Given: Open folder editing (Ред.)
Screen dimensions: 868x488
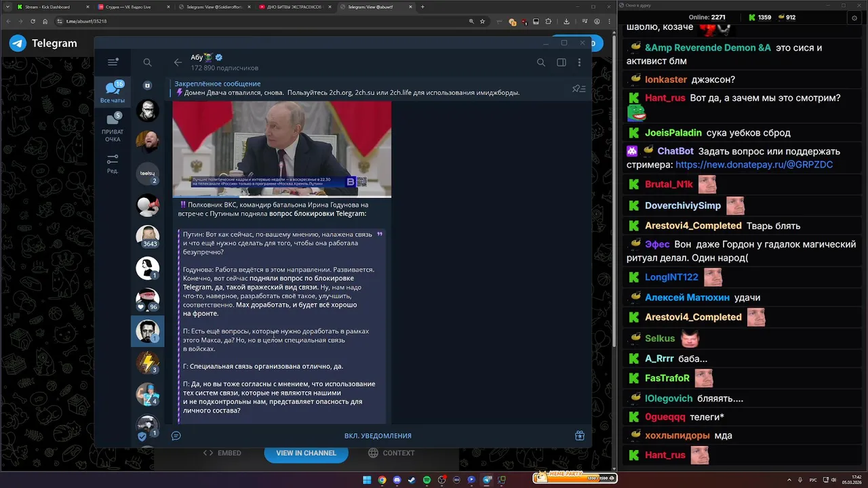Looking at the screenshot, I should [x=113, y=164].
